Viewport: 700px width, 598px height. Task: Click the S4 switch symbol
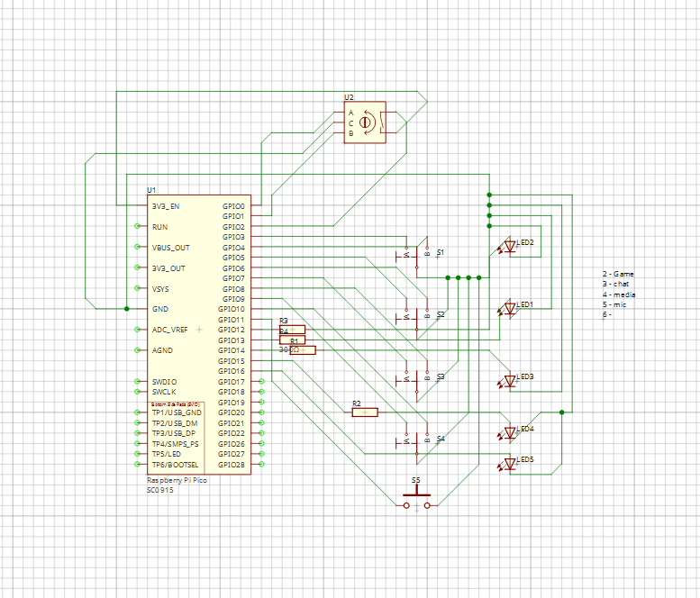(416, 440)
